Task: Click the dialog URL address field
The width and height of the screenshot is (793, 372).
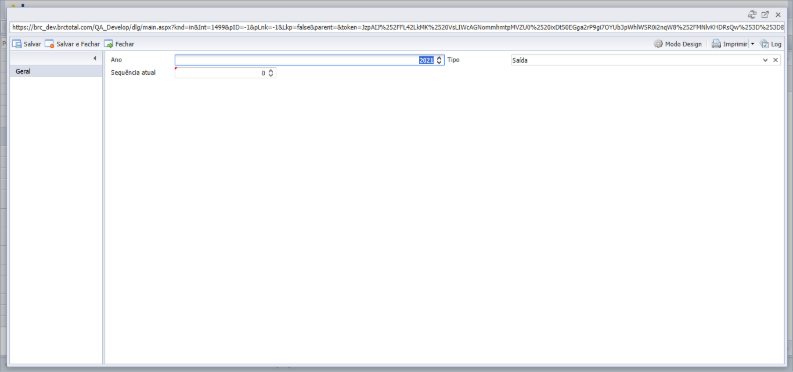Action: click(x=397, y=28)
